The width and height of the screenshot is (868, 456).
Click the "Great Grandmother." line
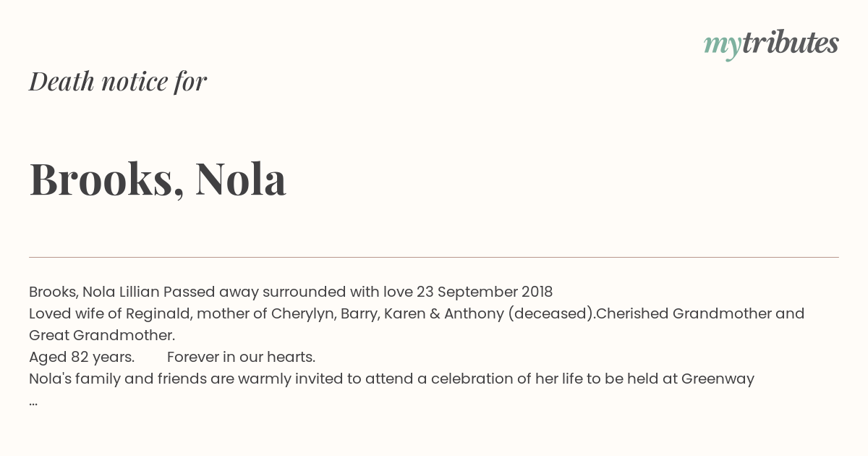[102, 335]
